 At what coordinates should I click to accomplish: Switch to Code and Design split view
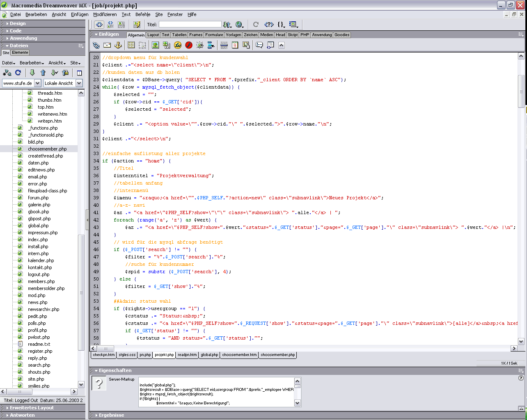pos(110,25)
